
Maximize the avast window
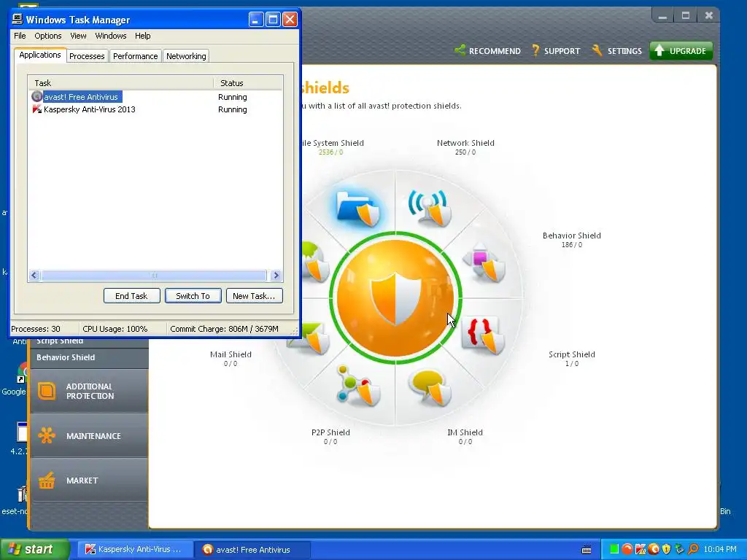click(686, 16)
